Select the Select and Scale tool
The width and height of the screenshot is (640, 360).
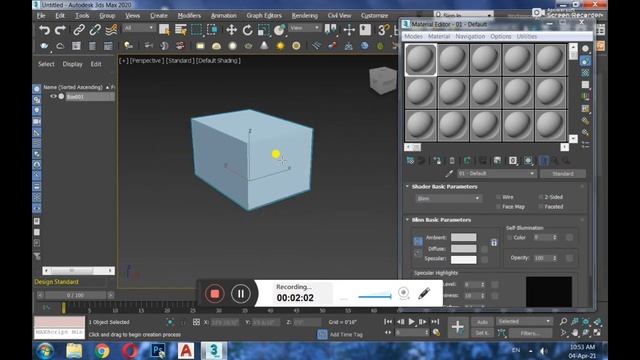(264, 30)
